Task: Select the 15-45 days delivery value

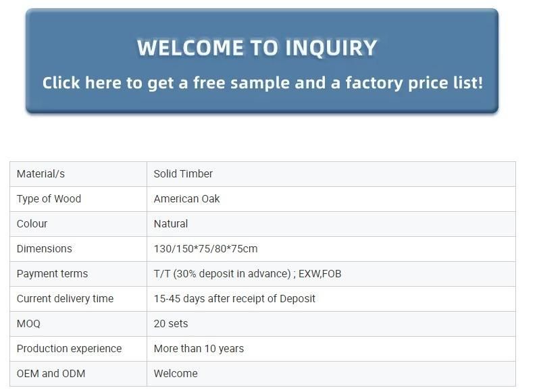Action: pos(234,299)
